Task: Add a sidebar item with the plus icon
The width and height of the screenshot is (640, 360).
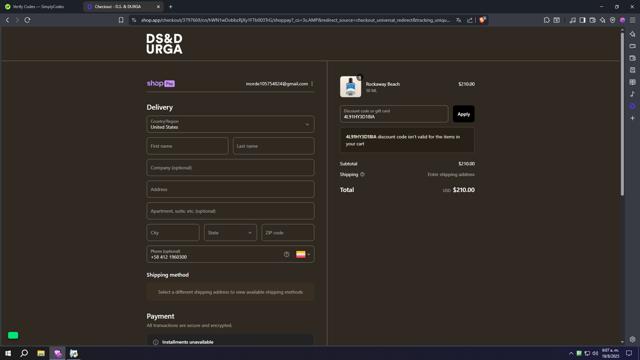Action: pos(632,118)
